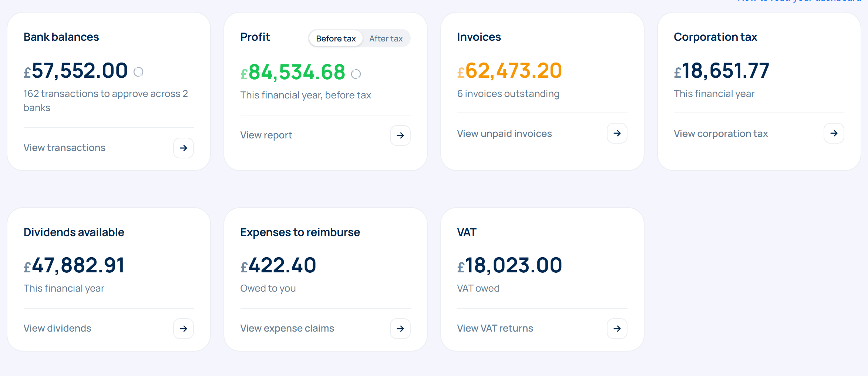Open the View VAT returns link
The image size is (868, 376).
click(x=495, y=328)
